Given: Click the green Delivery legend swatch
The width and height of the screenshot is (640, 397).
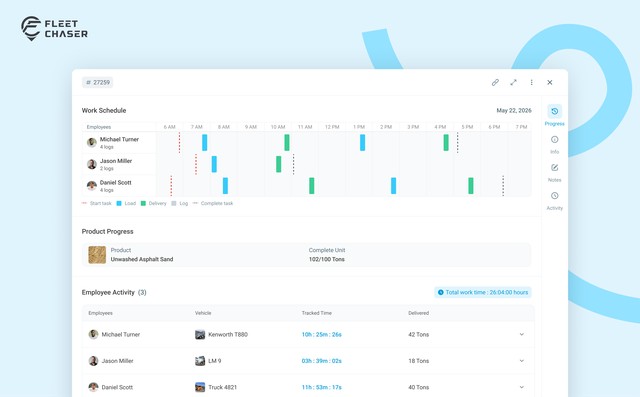Looking at the screenshot, I should pos(143,203).
